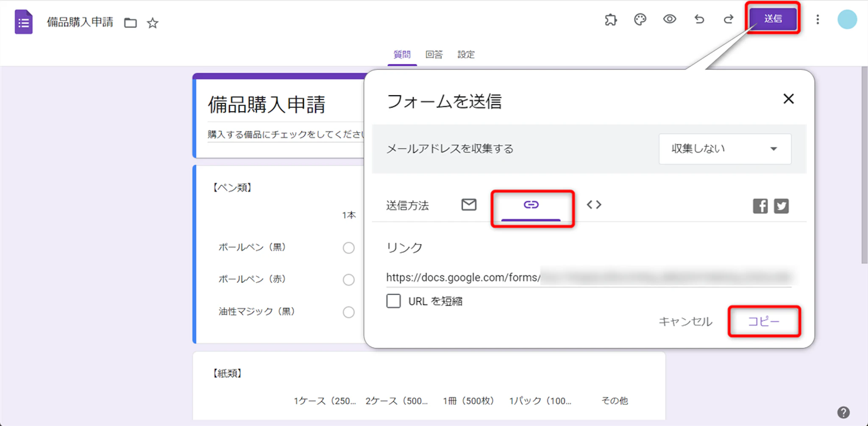This screenshot has height=426, width=868.
Task: Click the form link URL field
Action: coord(588,277)
